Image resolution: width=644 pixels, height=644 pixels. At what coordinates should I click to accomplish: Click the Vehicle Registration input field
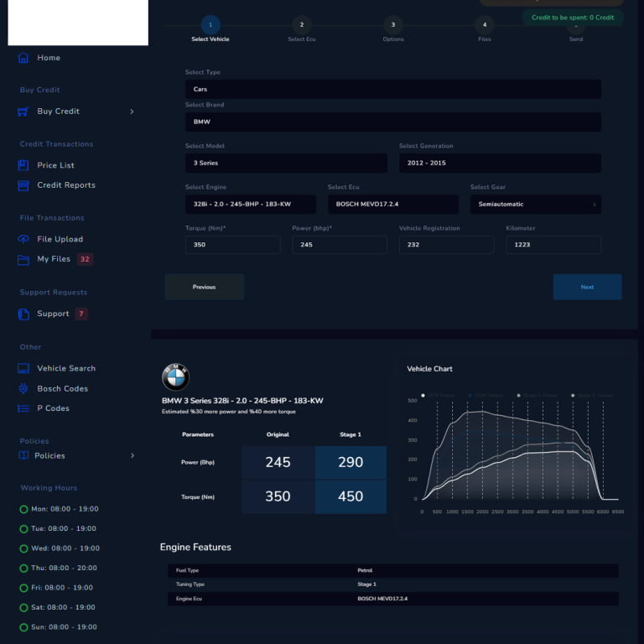(446, 245)
